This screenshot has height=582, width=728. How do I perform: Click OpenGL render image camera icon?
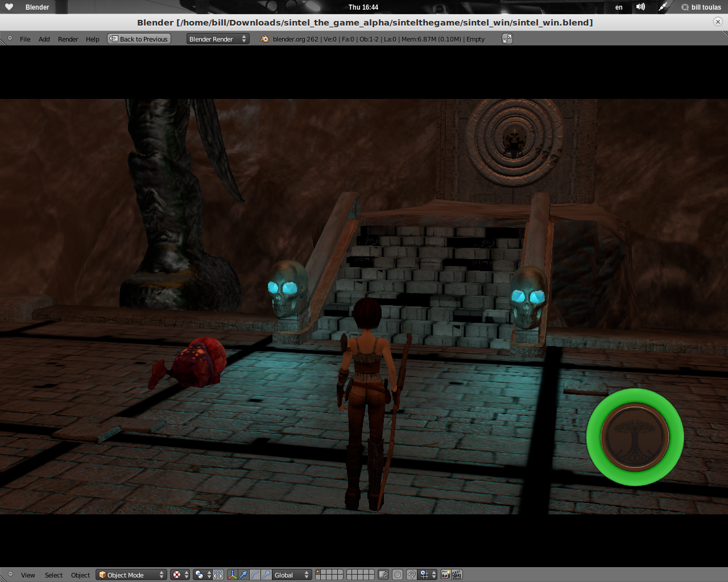tap(446, 575)
